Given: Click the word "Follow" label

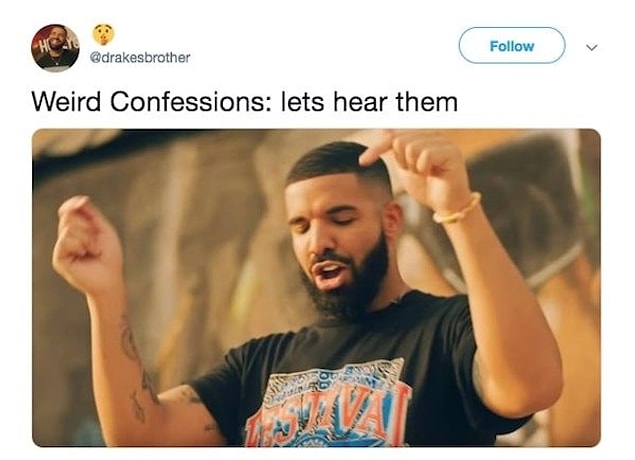Looking at the screenshot, I should click(512, 46).
